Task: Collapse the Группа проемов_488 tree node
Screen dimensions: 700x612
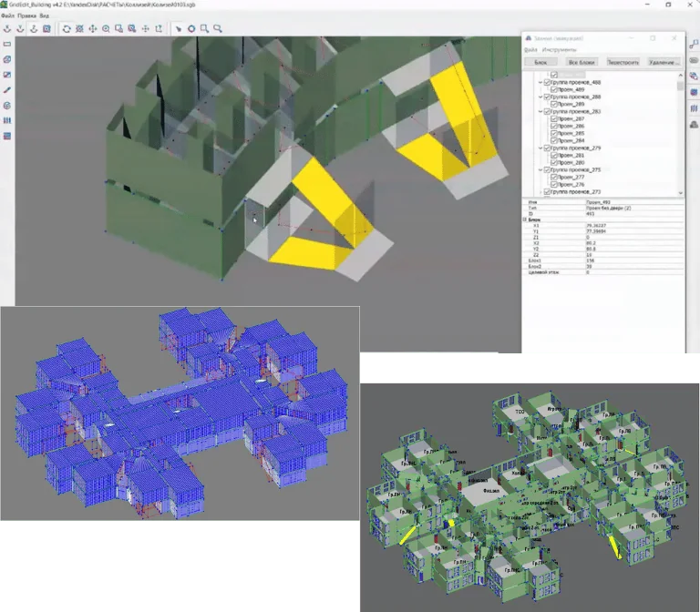Action: 540,83
